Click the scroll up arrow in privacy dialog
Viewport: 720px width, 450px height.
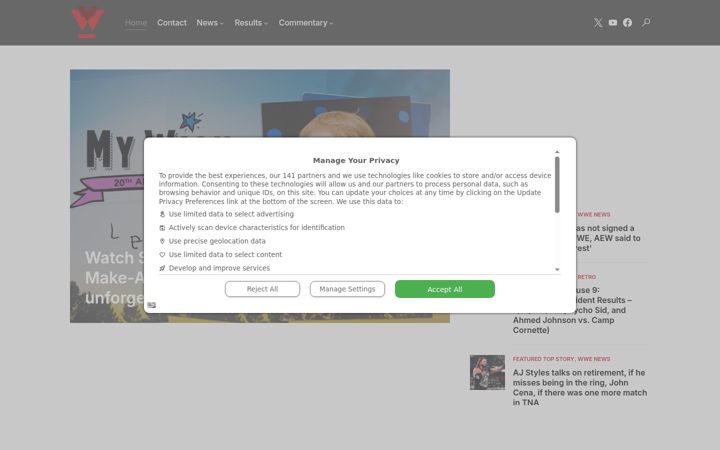tap(557, 152)
